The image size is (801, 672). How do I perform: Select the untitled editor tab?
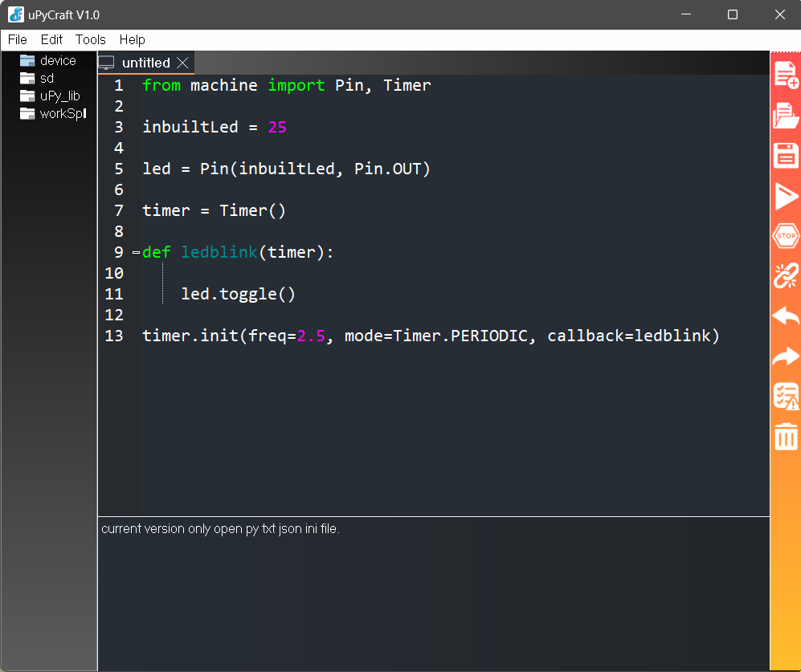click(x=145, y=63)
